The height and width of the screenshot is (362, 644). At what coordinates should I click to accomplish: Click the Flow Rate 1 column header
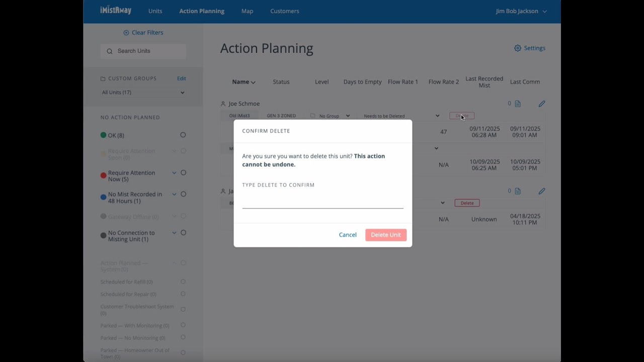(403, 82)
